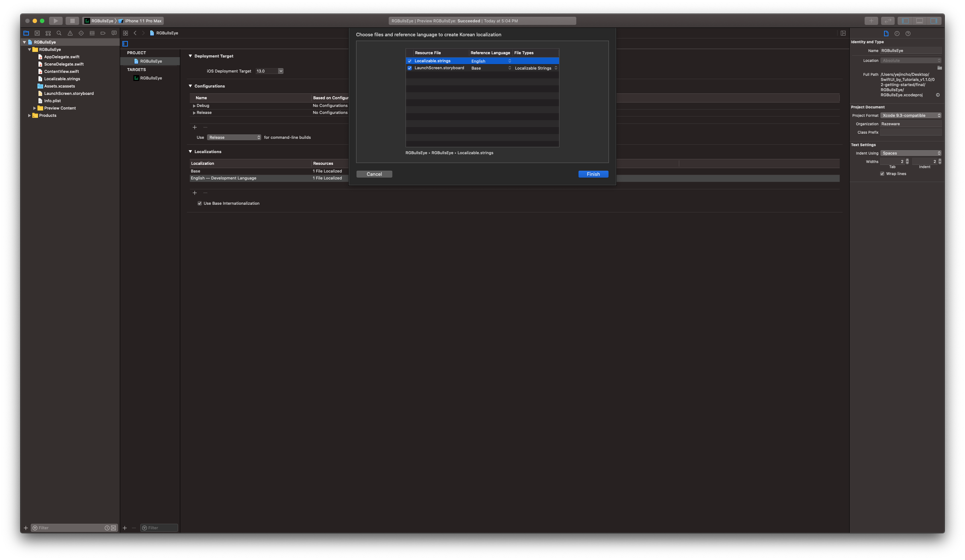Open the Project Format dropdown
965x560 pixels.
911,115
